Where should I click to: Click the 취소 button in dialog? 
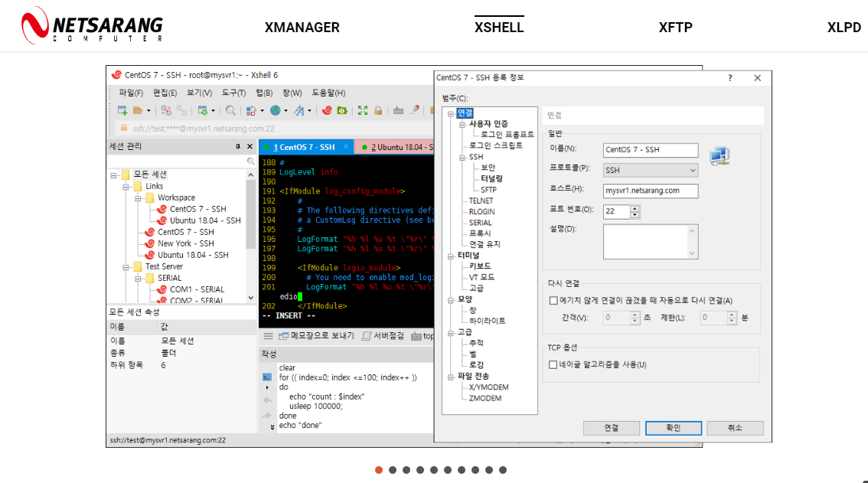(735, 428)
